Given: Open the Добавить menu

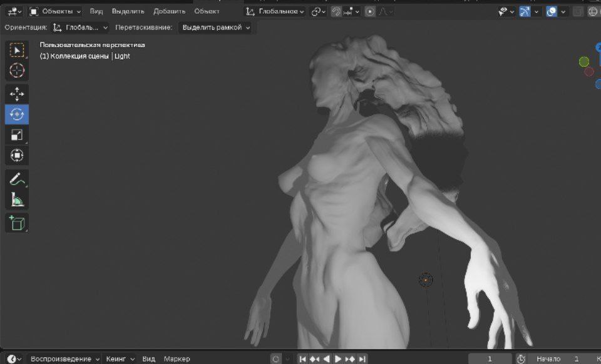Looking at the screenshot, I should pos(169,11).
